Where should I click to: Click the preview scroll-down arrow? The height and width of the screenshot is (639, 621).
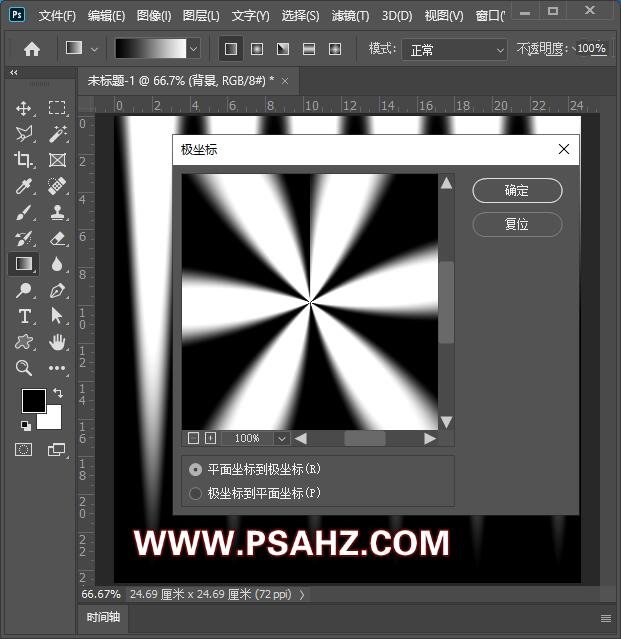447,422
